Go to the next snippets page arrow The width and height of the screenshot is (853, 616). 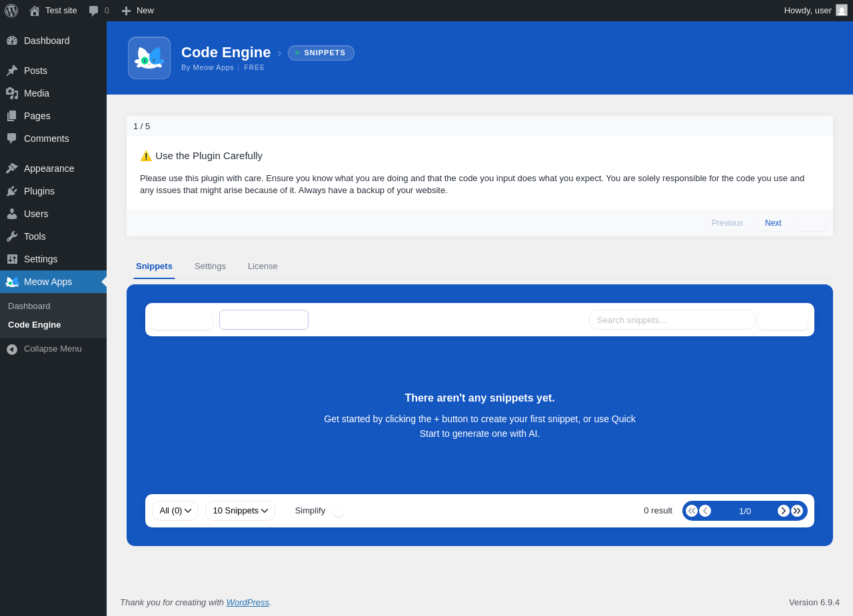click(784, 511)
